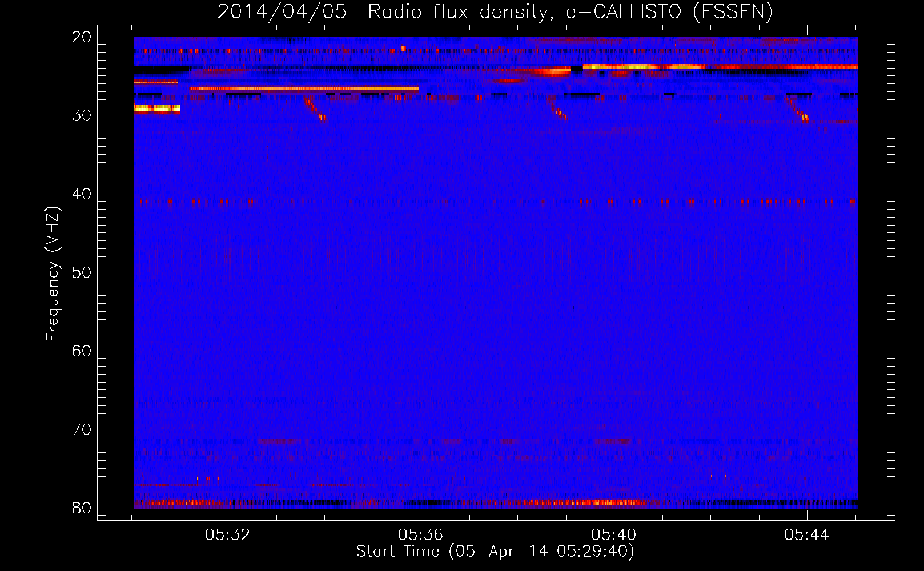Click the long orange band near 26.5 MHz

click(x=304, y=89)
